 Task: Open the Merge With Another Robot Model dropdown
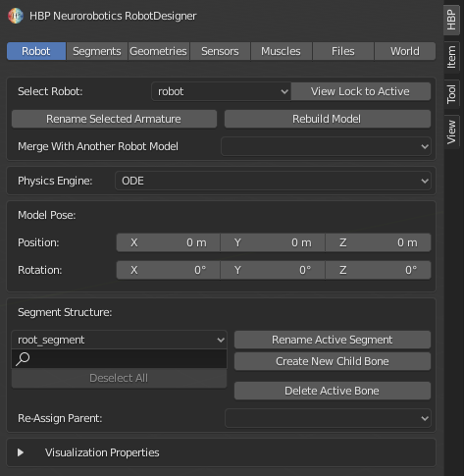tap(326, 146)
